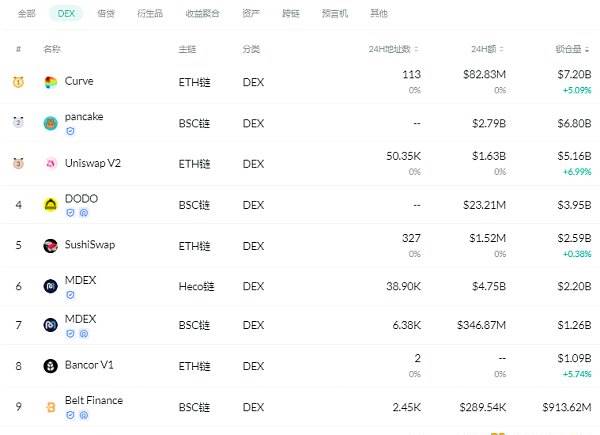
Task: Select the 全部 category tab
Action: point(27,14)
